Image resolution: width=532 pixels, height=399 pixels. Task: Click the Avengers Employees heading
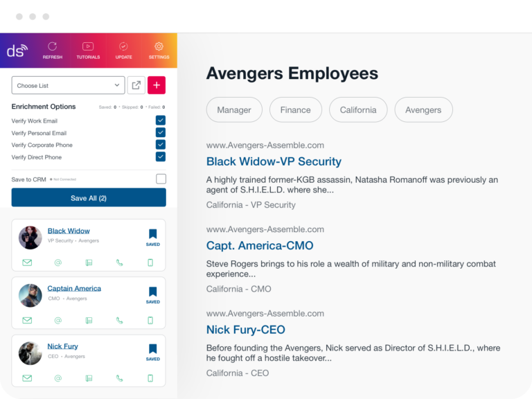[292, 73]
